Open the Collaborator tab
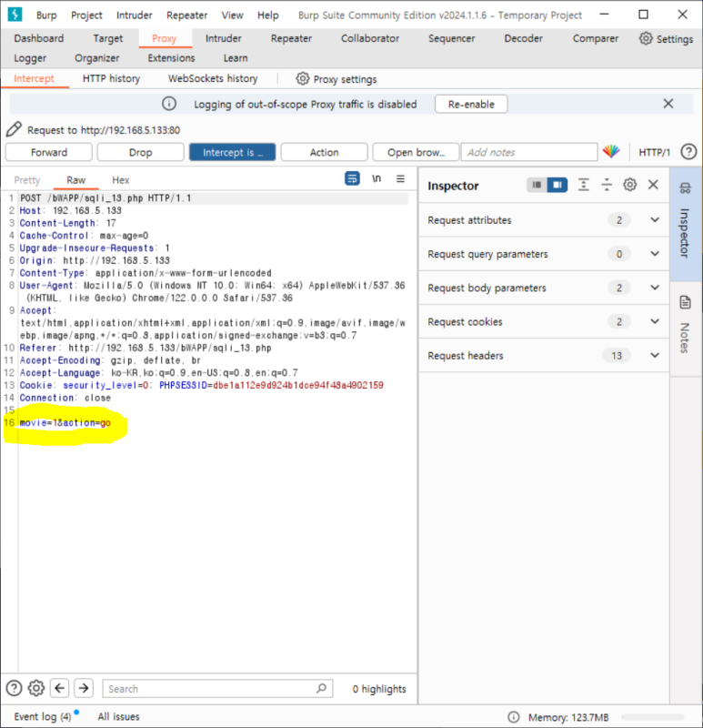703x728 pixels. [x=370, y=38]
